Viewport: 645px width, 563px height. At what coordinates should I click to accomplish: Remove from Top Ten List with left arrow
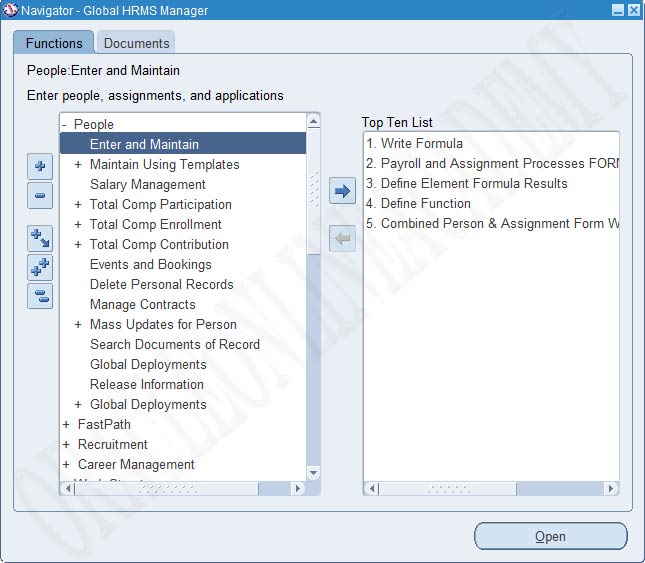pos(342,238)
